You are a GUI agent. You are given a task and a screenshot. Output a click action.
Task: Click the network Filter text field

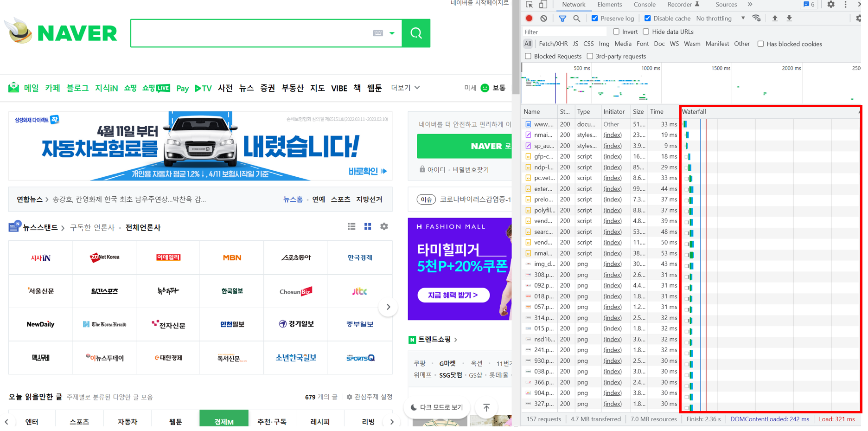point(564,32)
